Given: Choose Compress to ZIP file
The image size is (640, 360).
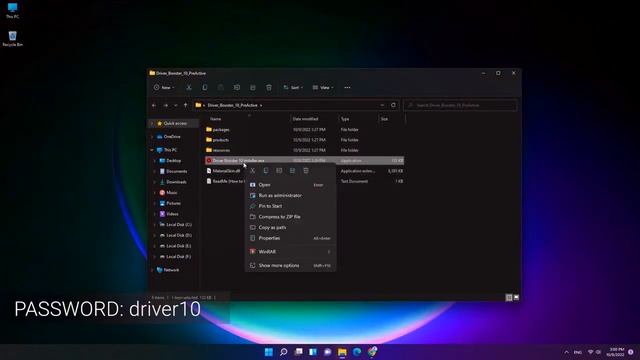Looking at the screenshot, I should point(290,217).
